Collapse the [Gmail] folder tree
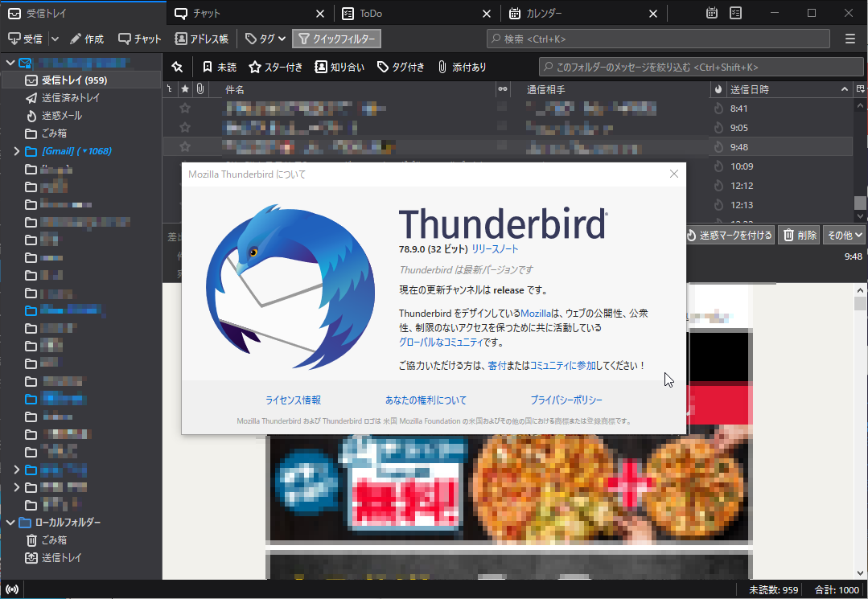This screenshot has width=868, height=599. coord(15,150)
